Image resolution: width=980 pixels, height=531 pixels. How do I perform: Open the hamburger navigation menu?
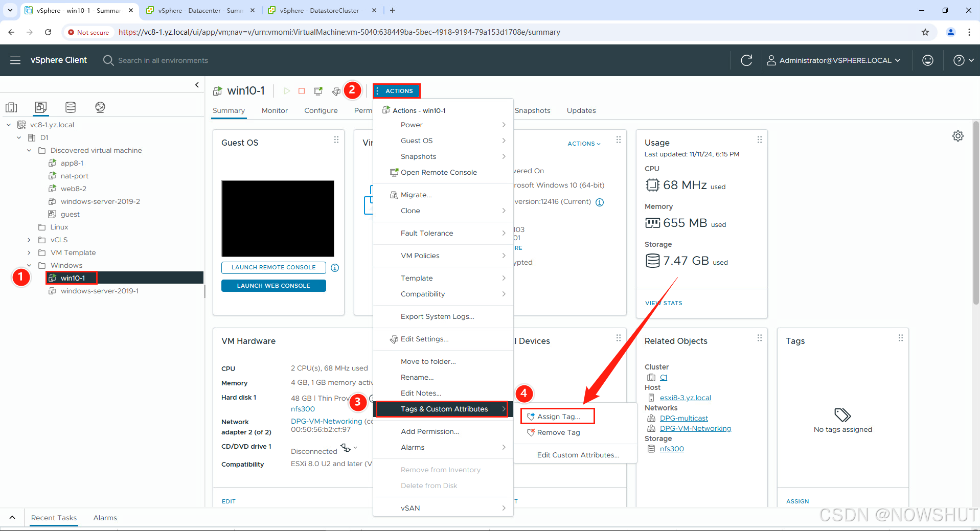click(x=15, y=60)
